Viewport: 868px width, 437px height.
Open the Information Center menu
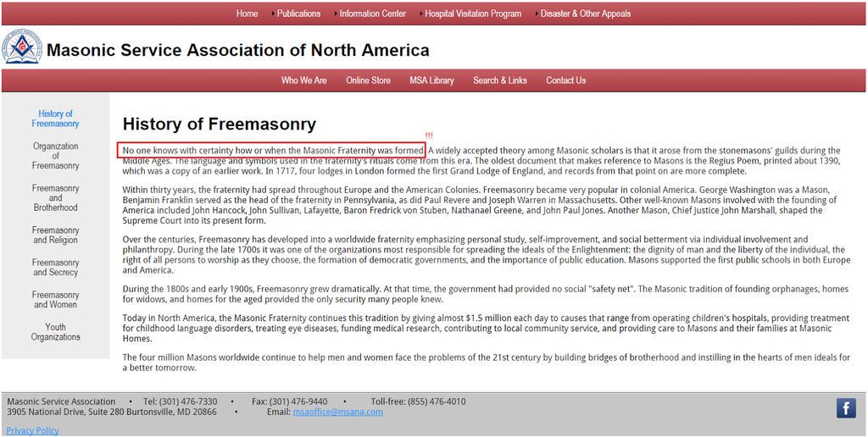point(373,14)
